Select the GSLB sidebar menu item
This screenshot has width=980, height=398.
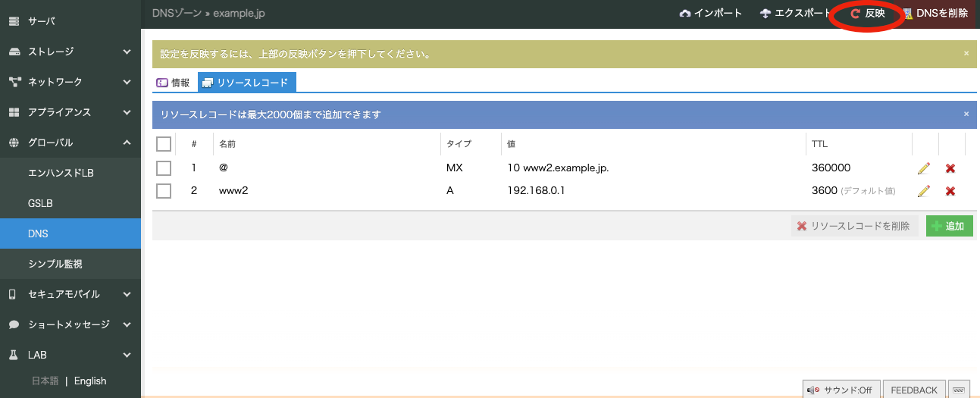click(x=40, y=203)
